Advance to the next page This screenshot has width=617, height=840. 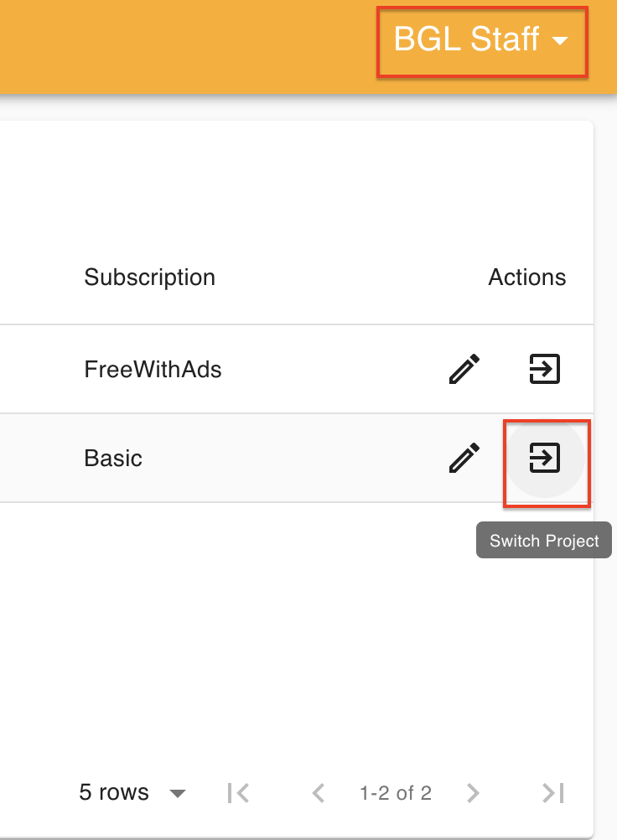(473, 792)
